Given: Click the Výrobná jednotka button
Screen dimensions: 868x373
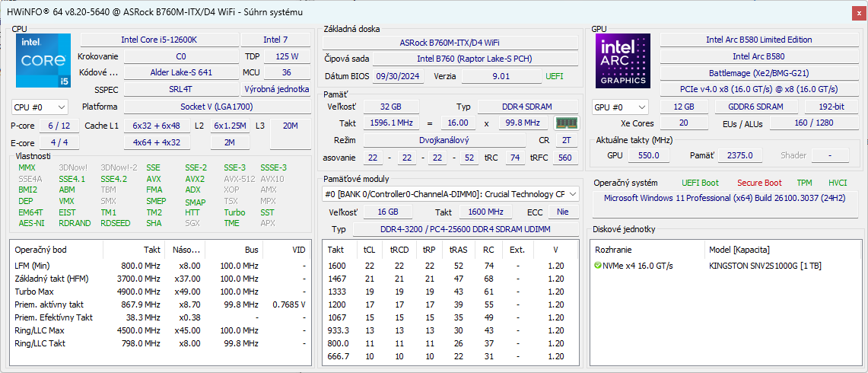Looking at the screenshot, I should (x=275, y=89).
